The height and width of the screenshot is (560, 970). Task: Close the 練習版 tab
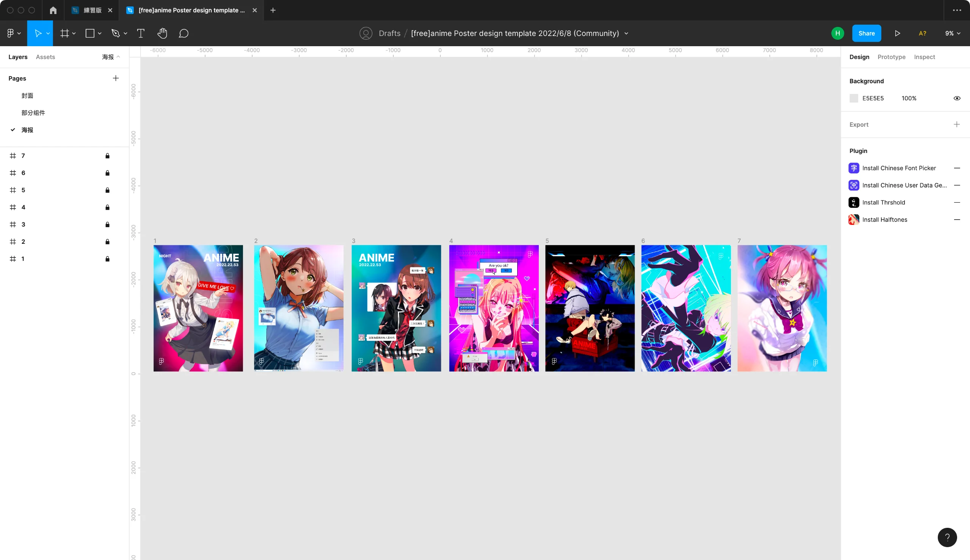pos(110,10)
